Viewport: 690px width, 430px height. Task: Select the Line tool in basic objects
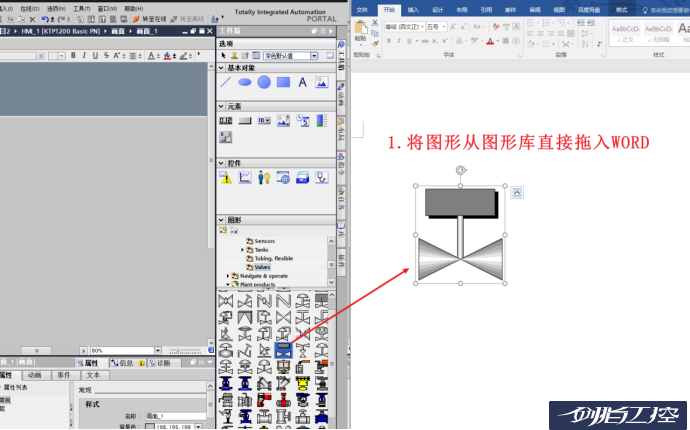coord(226,83)
